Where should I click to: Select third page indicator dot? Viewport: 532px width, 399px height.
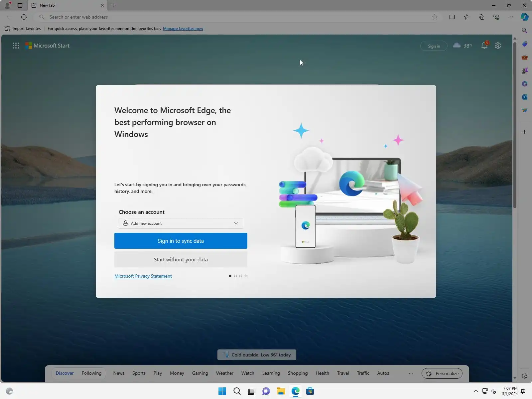click(x=241, y=276)
